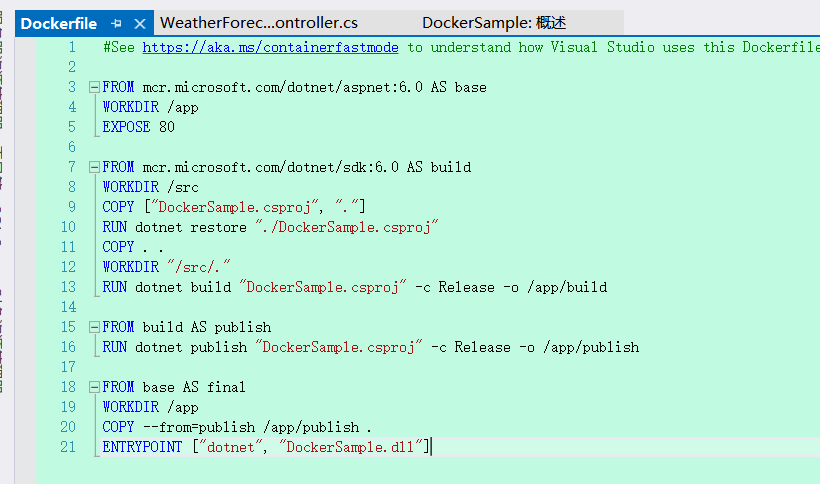This screenshot has height=484, width=820.
Task: Click line number 13 in the gutter
Action: point(69,287)
